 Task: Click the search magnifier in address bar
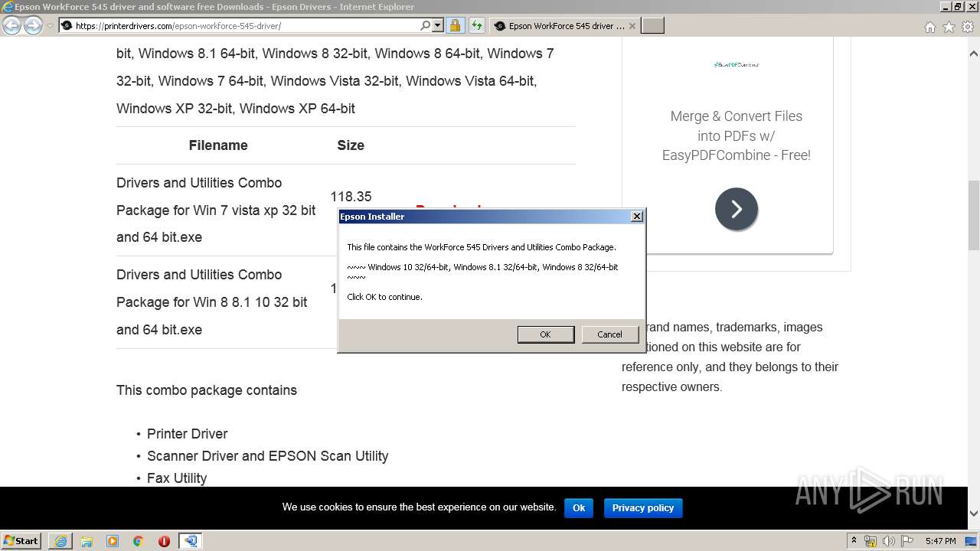[425, 25]
